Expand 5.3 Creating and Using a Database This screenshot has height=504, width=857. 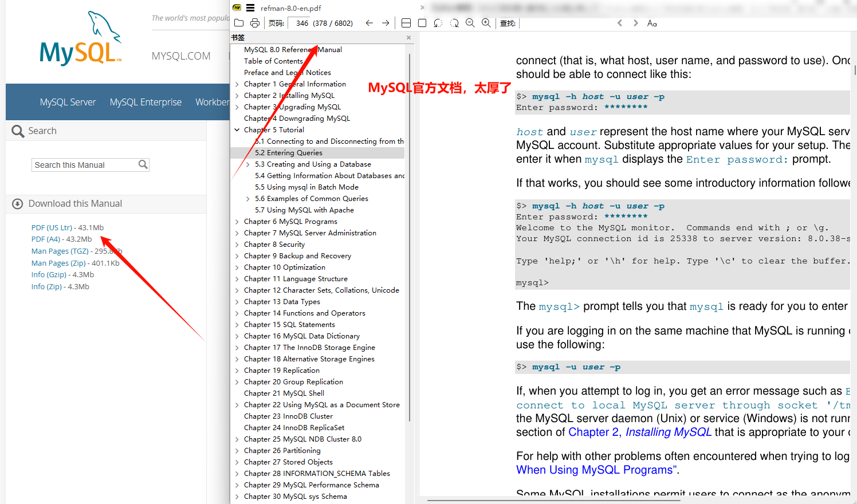click(248, 164)
